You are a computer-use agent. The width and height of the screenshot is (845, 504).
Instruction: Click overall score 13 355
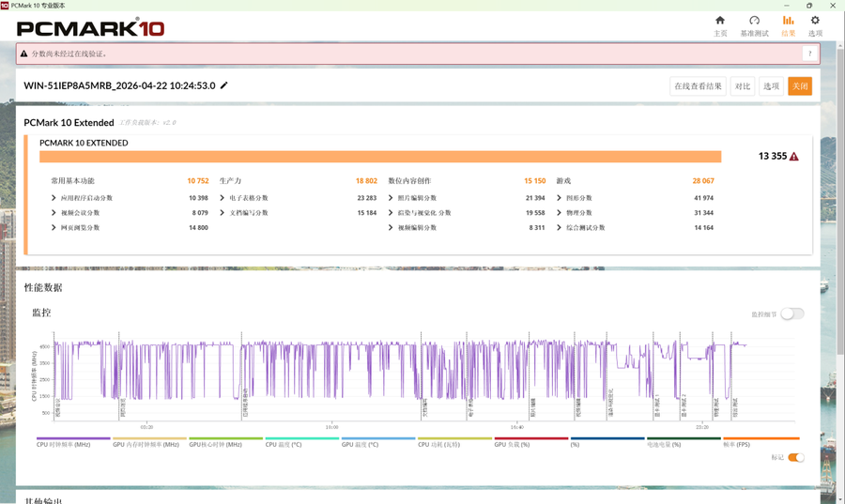click(773, 156)
